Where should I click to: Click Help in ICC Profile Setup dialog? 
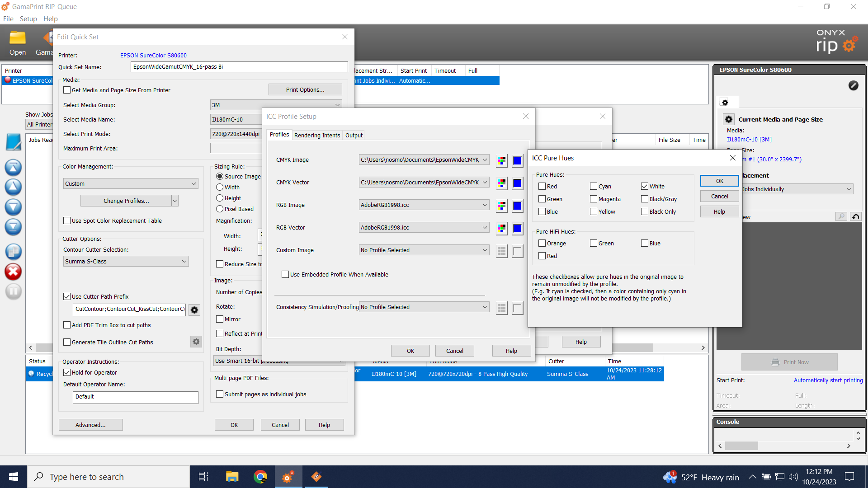[x=511, y=351]
